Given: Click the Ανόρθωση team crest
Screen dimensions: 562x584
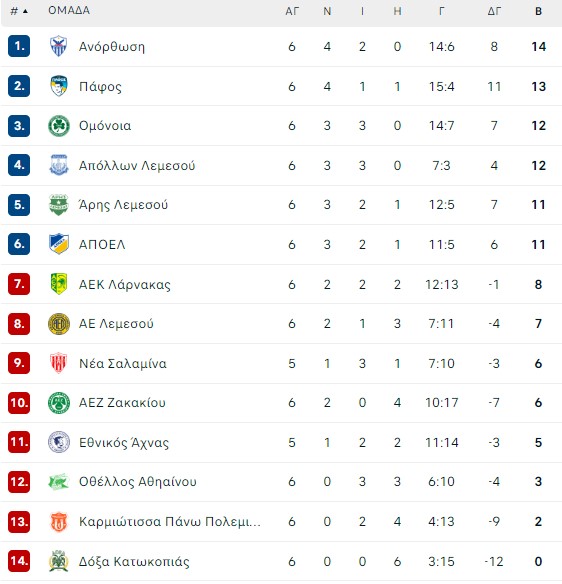Looking at the screenshot, I should [x=58, y=46].
